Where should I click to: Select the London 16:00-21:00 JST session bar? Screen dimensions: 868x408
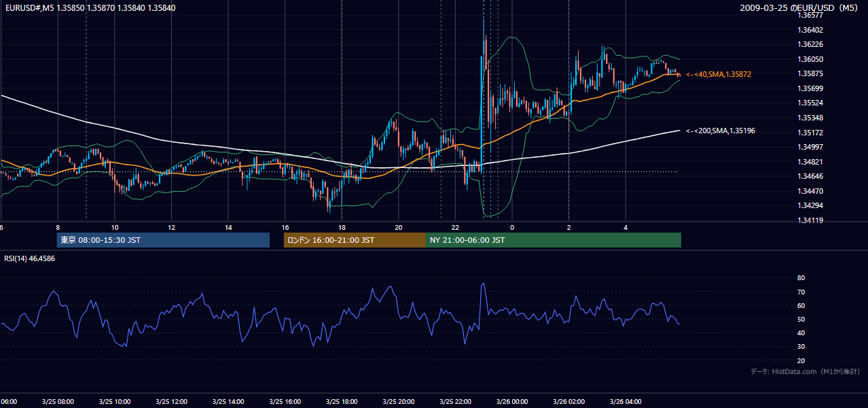click(x=355, y=240)
